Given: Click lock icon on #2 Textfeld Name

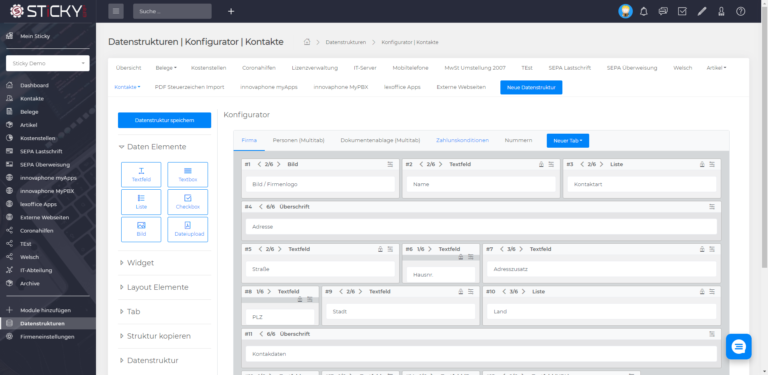Looking at the screenshot, I should pyautogui.click(x=541, y=164).
